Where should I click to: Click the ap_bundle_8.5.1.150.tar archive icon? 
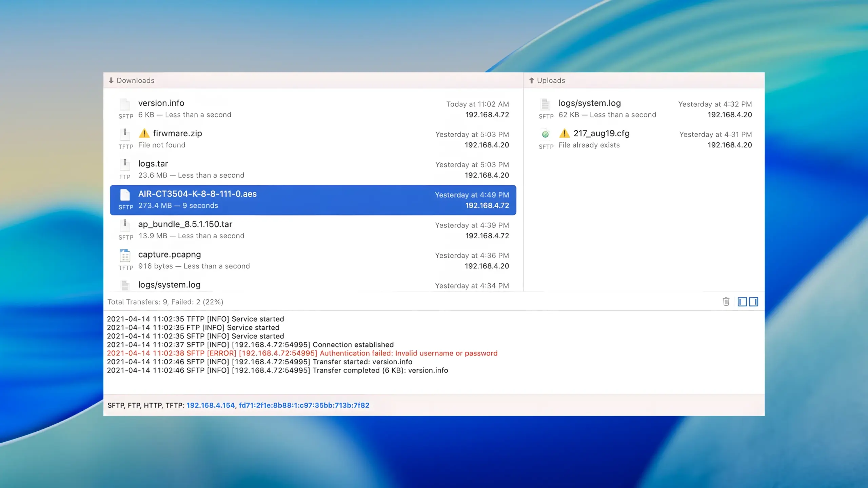click(x=125, y=225)
